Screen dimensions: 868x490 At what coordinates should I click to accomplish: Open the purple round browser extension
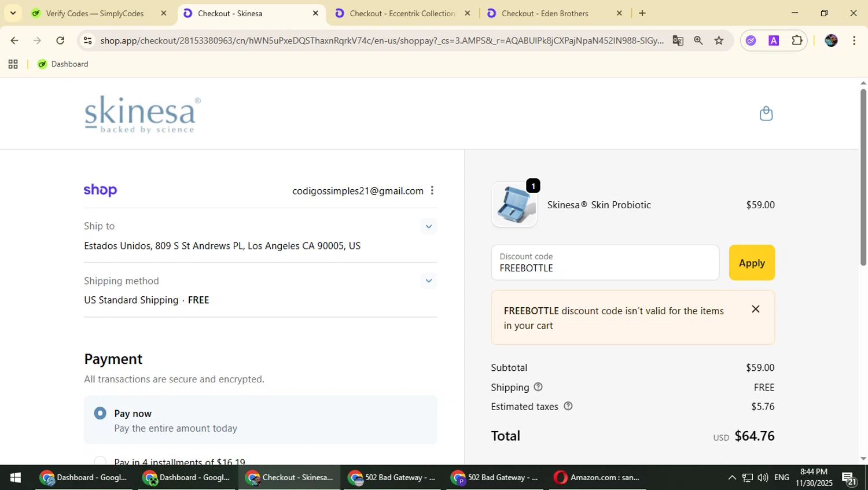coord(751,40)
